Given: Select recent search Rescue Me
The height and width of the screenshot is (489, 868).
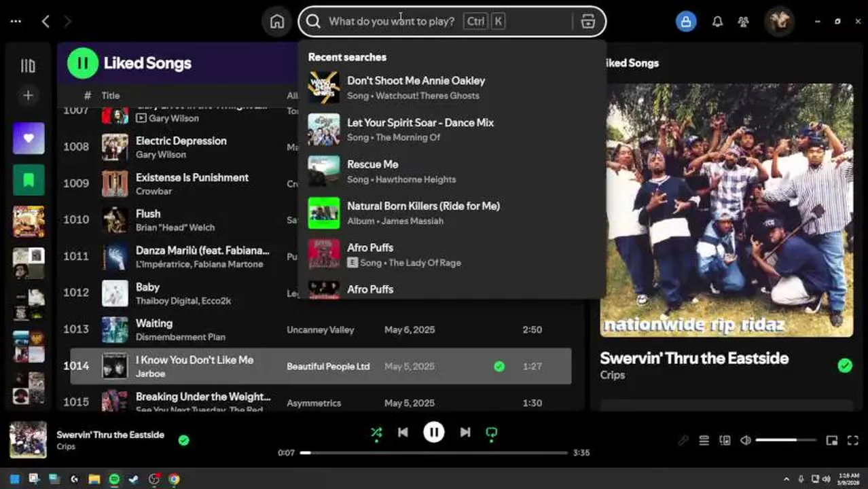Looking at the screenshot, I should pos(452,171).
